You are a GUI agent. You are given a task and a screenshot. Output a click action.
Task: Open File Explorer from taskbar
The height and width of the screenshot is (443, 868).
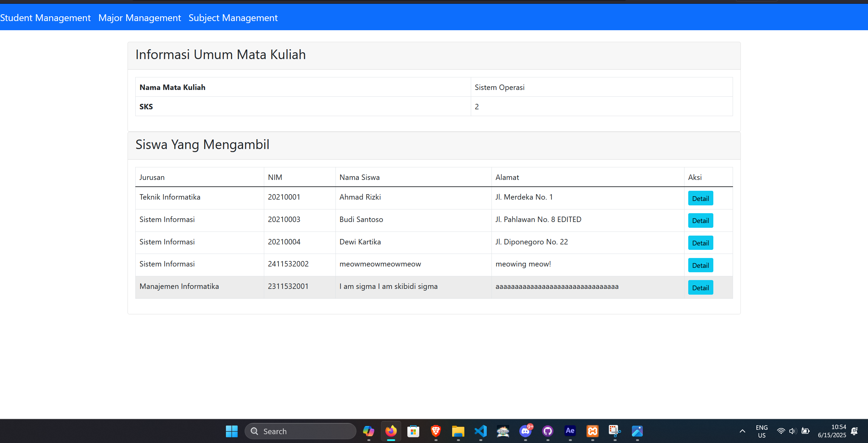coord(458,431)
